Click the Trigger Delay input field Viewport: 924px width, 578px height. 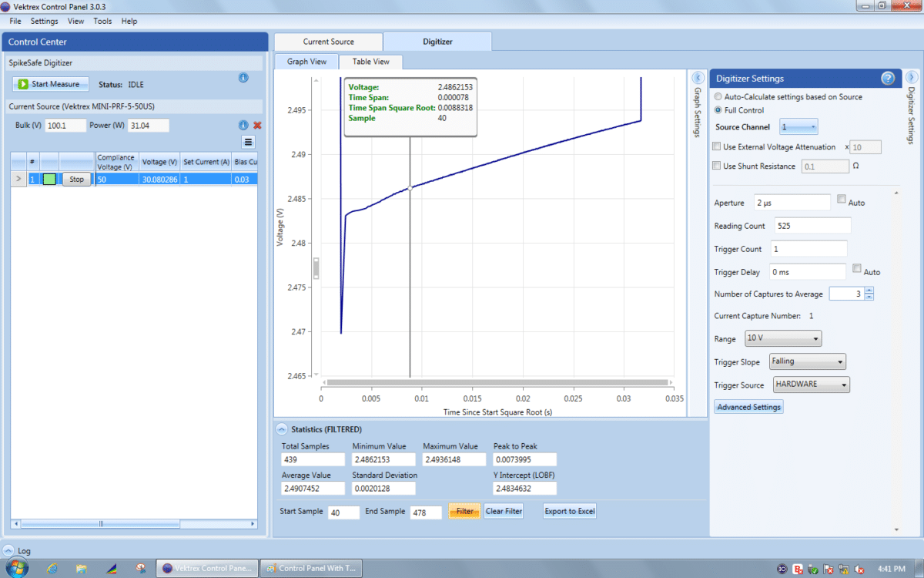click(808, 272)
